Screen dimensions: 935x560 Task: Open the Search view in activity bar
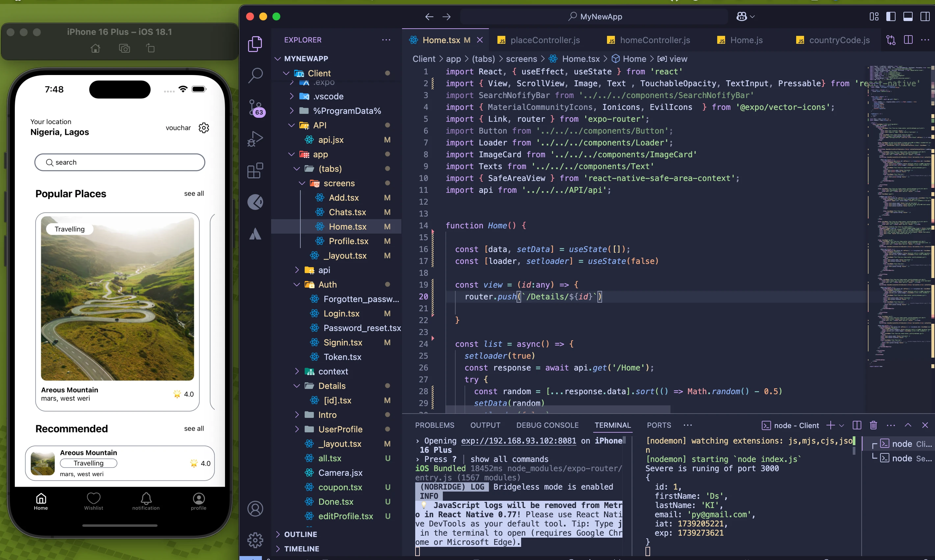tap(255, 75)
